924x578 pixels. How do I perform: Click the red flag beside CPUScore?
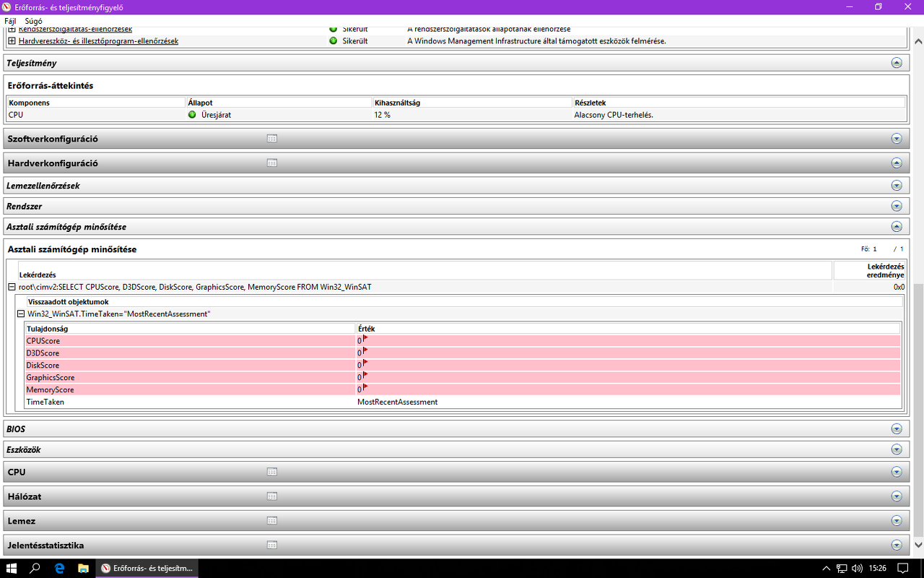pos(365,338)
